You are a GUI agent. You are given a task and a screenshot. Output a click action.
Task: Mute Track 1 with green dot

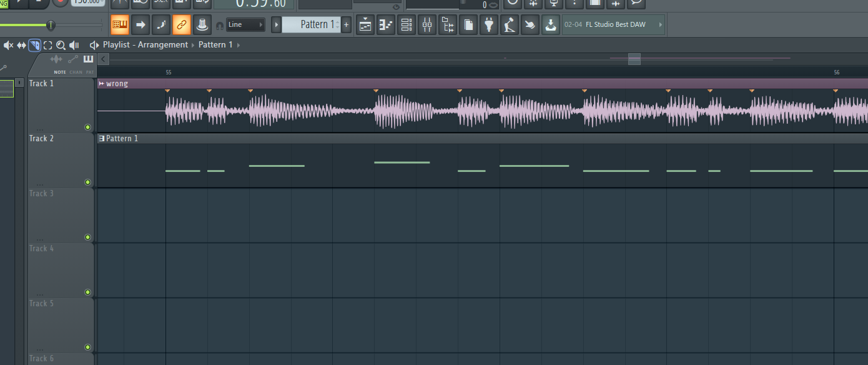(87, 127)
